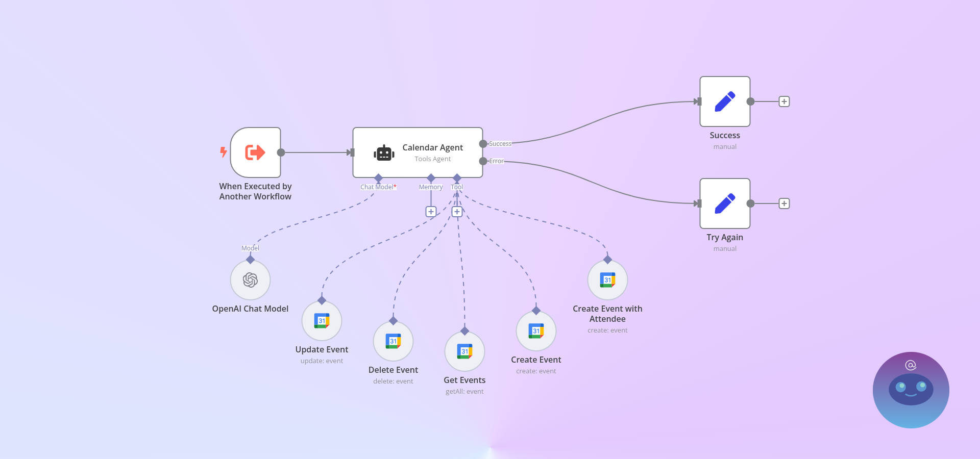The width and height of the screenshot is (980, 459).
Task: Click the Try Again node output dot
Action: (750, 203)
